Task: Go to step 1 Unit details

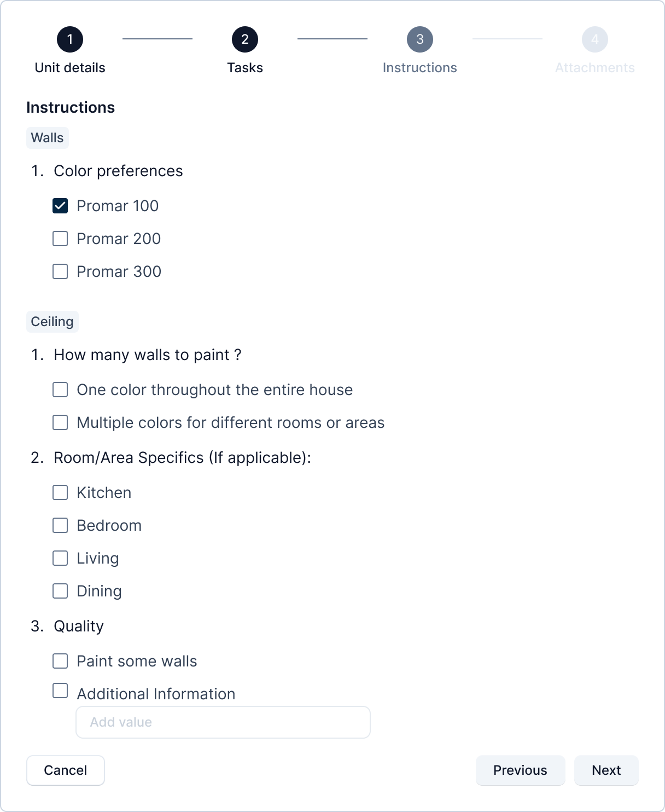Action: (70, 39)
